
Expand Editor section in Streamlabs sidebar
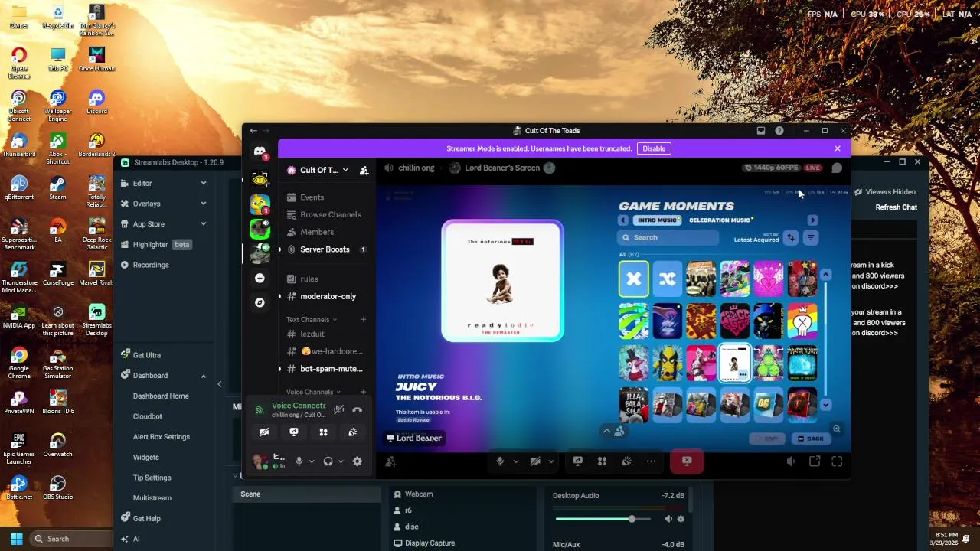(x=203, y=183)
